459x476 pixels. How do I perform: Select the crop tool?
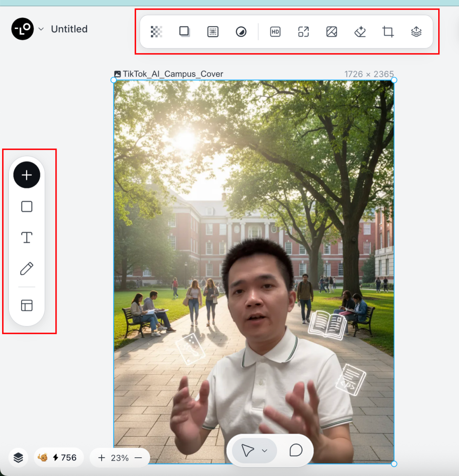click(388, 32)
